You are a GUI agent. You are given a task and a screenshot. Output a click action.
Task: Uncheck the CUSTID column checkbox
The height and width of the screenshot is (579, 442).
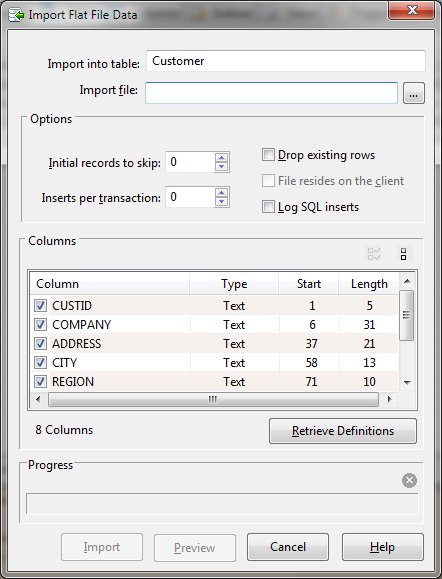pos(40,305)
